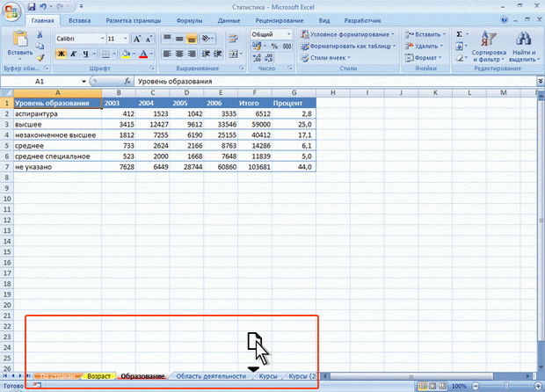
Task: Select column A header
Action: click(58, 93)
